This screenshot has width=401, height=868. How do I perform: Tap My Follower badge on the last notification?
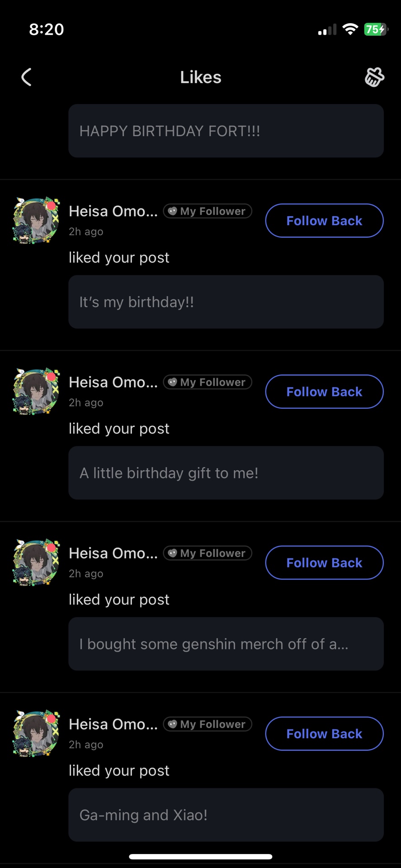coord(208,724)
